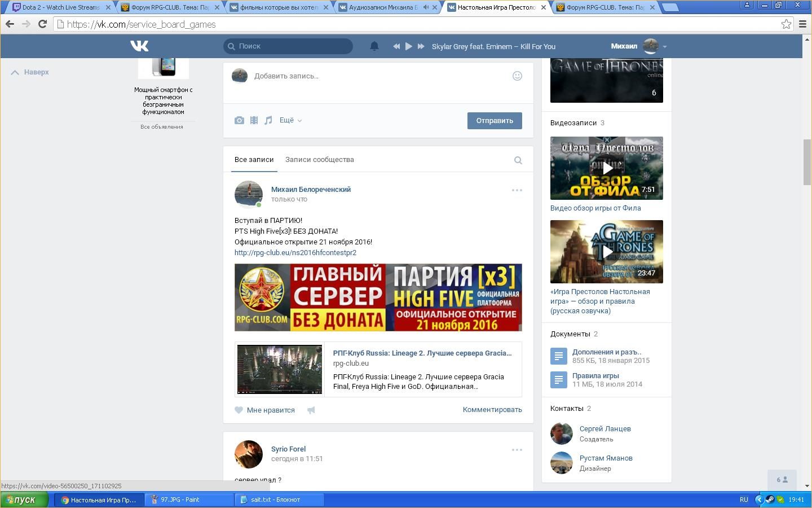Open options menu on Михаил Белореченский post
The image size is (812, 508).
517,190
